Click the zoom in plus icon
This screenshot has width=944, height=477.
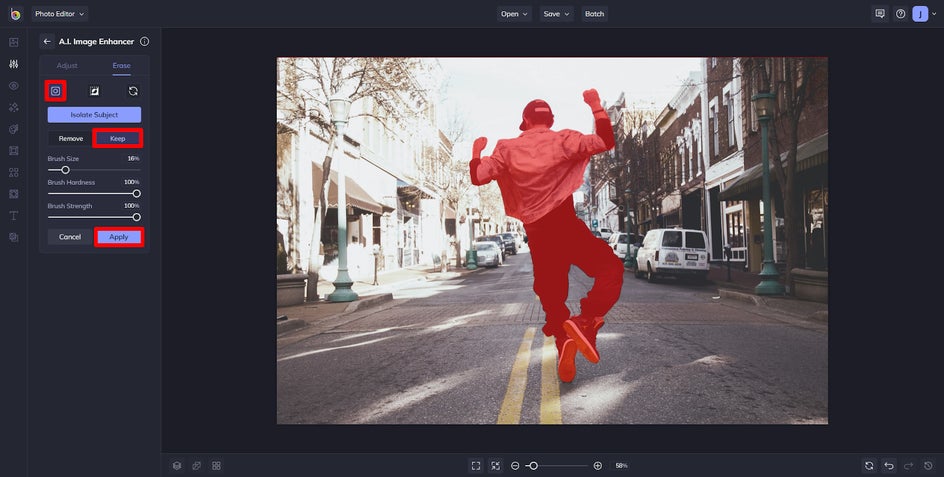coord(598,466)
